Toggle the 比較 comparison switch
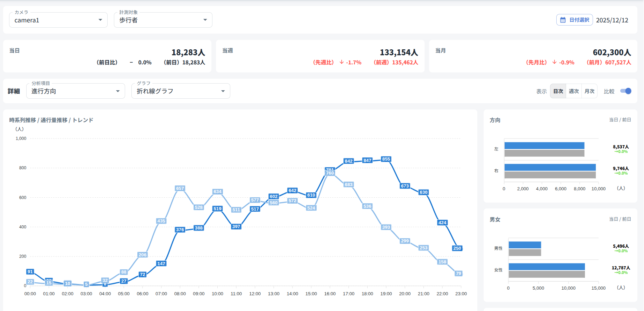644x311 pixels. pyautogui.click(x=625, y=91)
